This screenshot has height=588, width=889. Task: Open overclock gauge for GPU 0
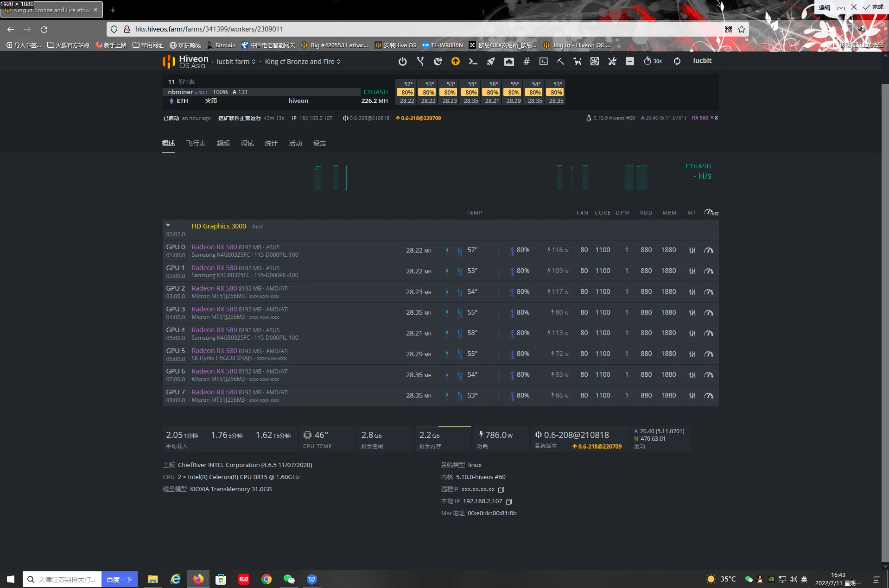[709, 250]
